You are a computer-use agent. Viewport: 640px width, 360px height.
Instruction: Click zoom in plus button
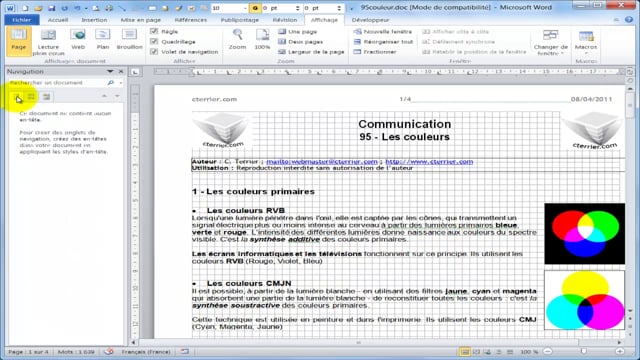620,351
